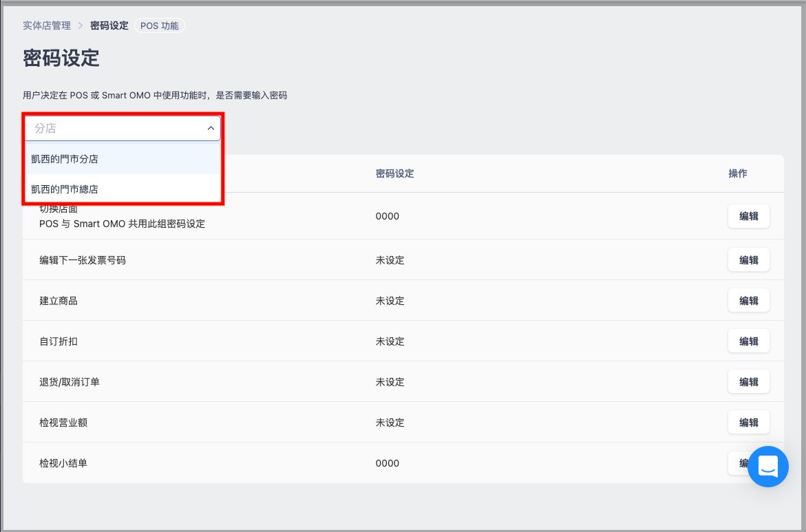
Task: Select 凱西的門市分店 from the dropdown
Action: click(x=123, y=159)
